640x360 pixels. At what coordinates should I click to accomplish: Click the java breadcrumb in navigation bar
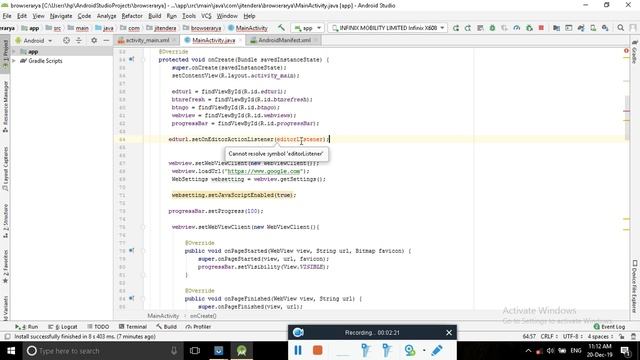(104, 28)
